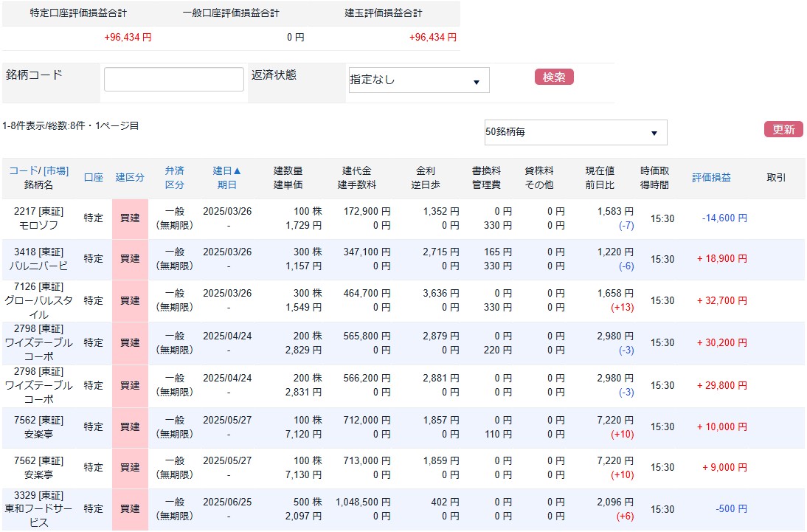Click the 特定口座評価損益合計 +96,434 円 total
Viewport: 807px width, 532px height.
click(128, 38)
